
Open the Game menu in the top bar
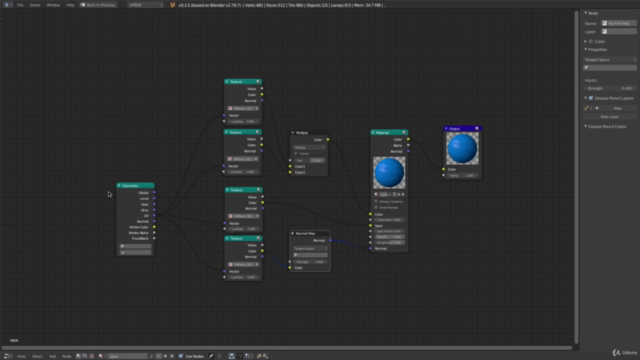pyautogui.click(x=35, y=5)
